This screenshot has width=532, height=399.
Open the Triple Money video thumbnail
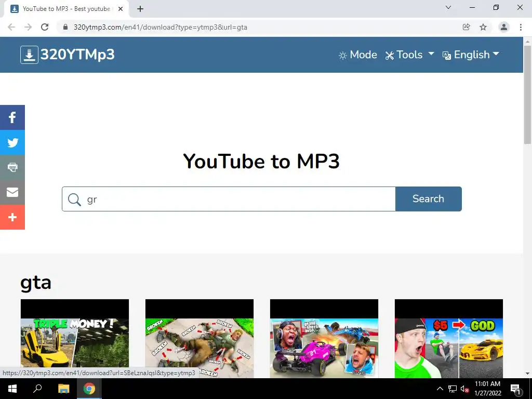75,339
